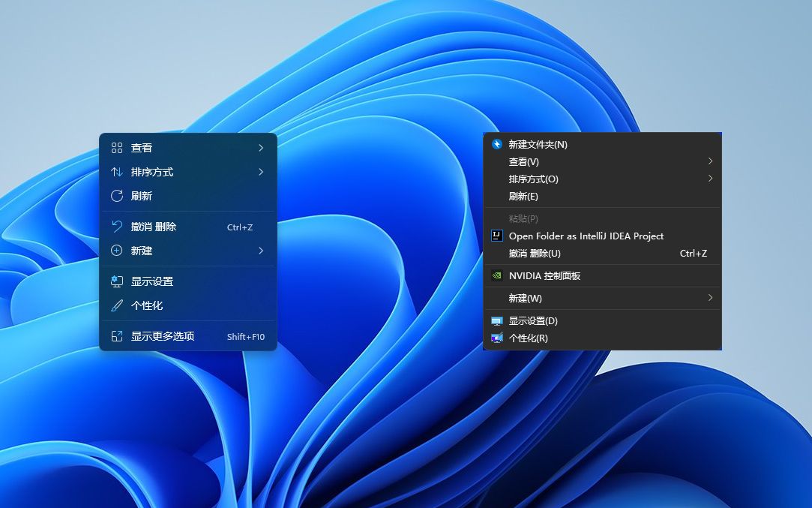Select 个性化(R) in the classic menu
Image resolution: width=812 pixels, height=508 pixels.
pyautogui.click(x=529, y=338)
